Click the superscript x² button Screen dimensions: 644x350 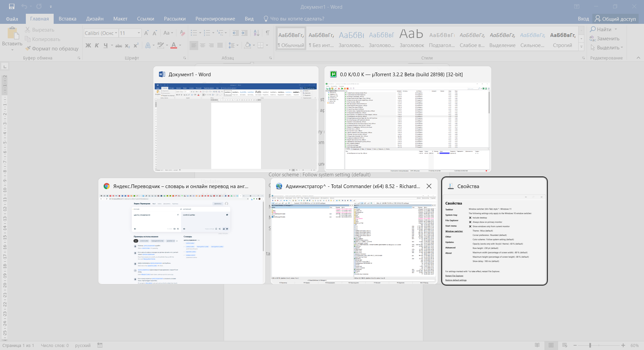pyautogui.click(x=136, y=45)
